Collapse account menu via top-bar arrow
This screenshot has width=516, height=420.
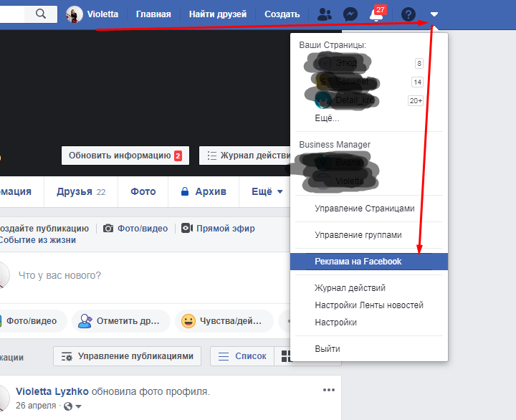point(434,14)
